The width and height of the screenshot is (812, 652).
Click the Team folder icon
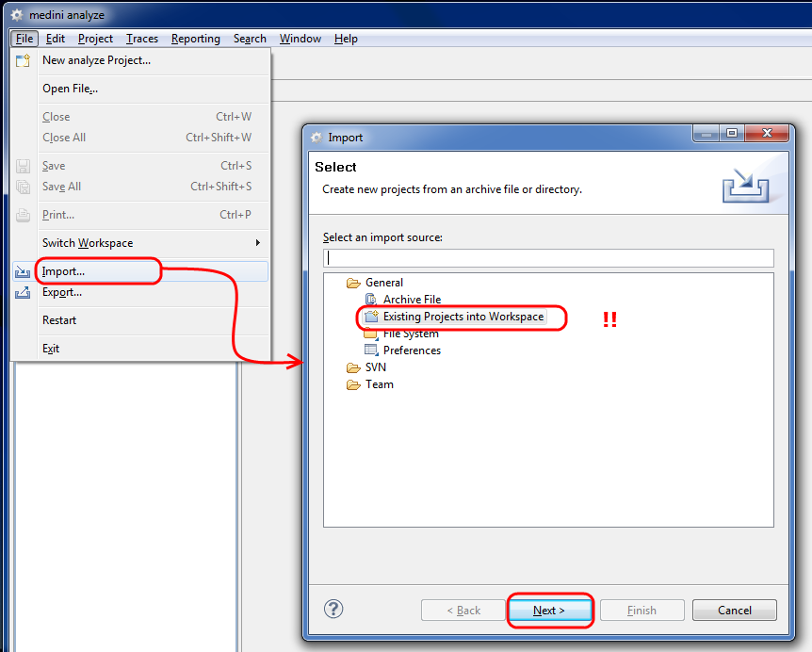point(353,384)
